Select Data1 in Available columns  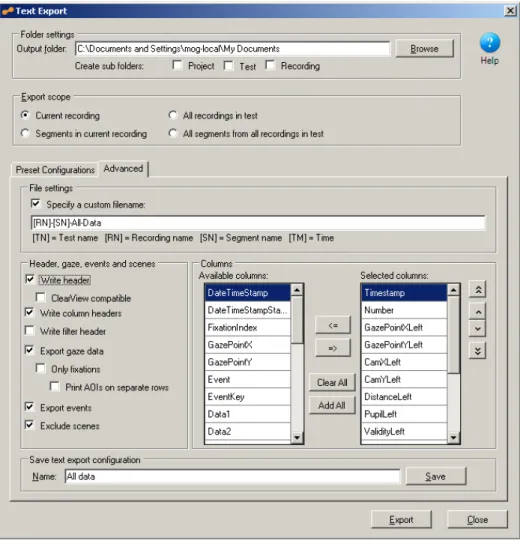tap(248, 414)
